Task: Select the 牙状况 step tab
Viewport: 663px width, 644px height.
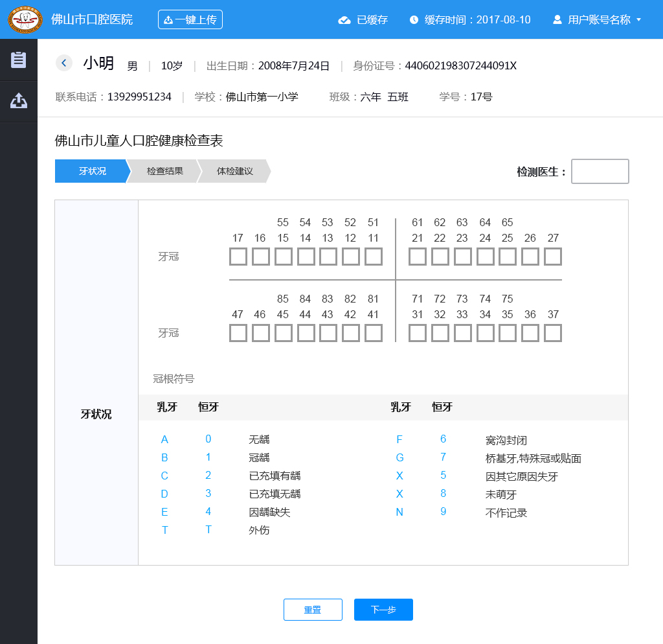Action: tap(92, 172)
